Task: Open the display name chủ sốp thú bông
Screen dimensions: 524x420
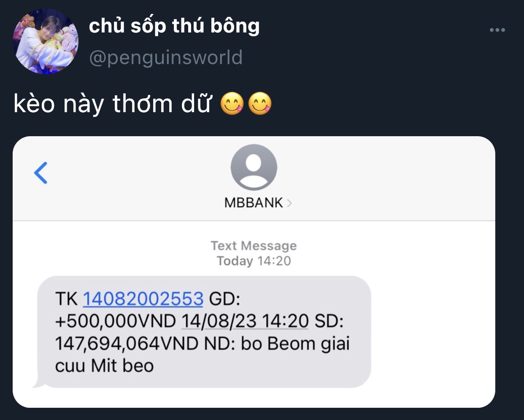Action: tap(174, 26)
